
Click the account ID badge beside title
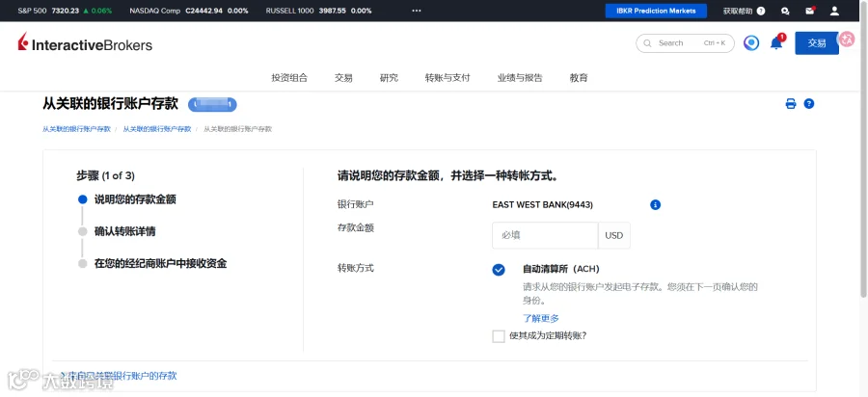click(x=212, y=104)
